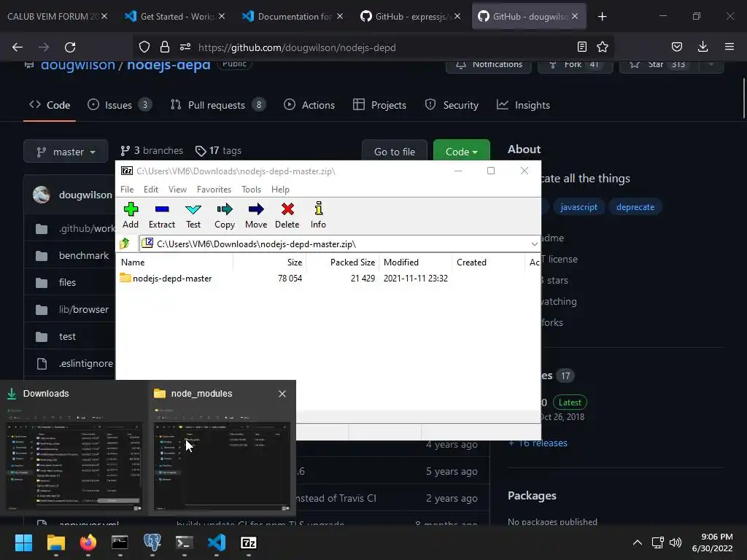The height and width of the screenshot is (560, 747).
Task: Sort by Packed Size column header
Action: pos(343,262)
